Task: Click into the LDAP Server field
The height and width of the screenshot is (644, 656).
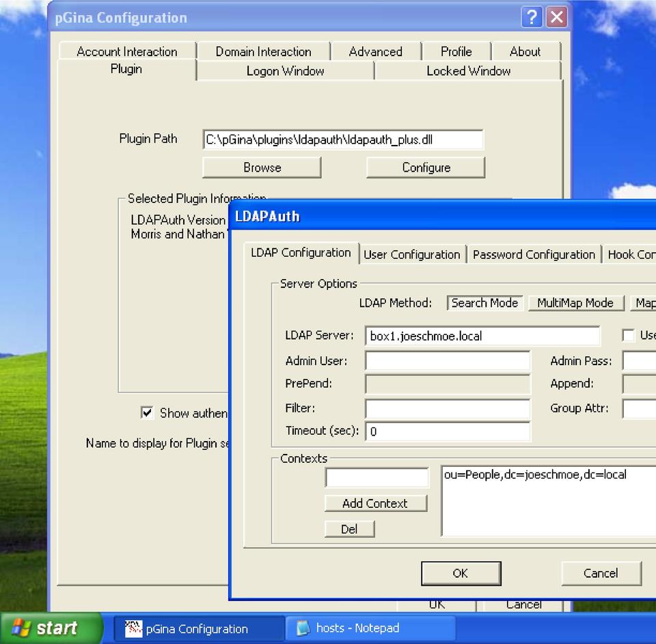Action: 482,336
